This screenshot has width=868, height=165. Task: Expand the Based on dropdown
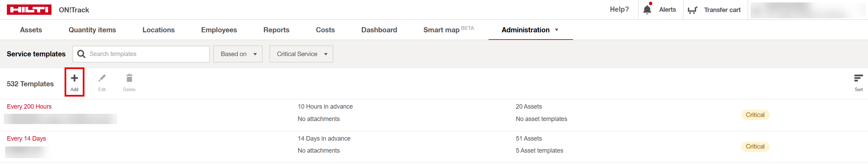click(238, 54)
